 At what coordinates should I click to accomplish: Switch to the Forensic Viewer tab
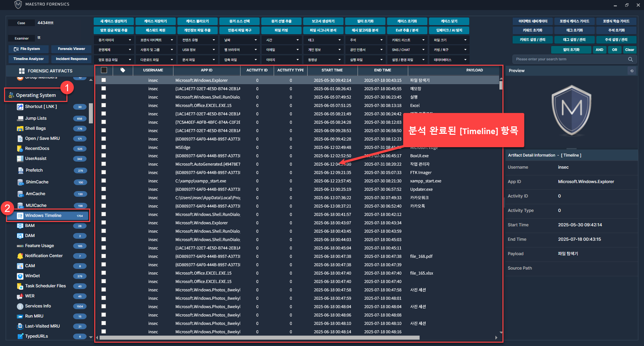point(71,49)
